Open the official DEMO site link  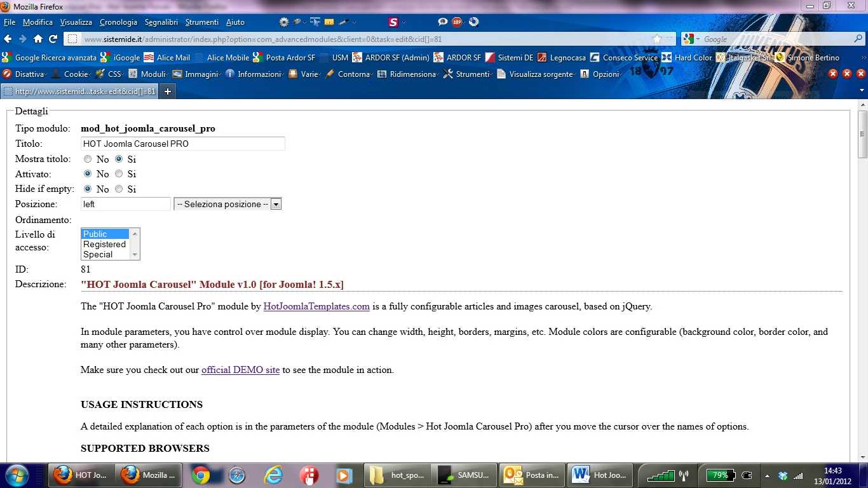click(240, 370)
